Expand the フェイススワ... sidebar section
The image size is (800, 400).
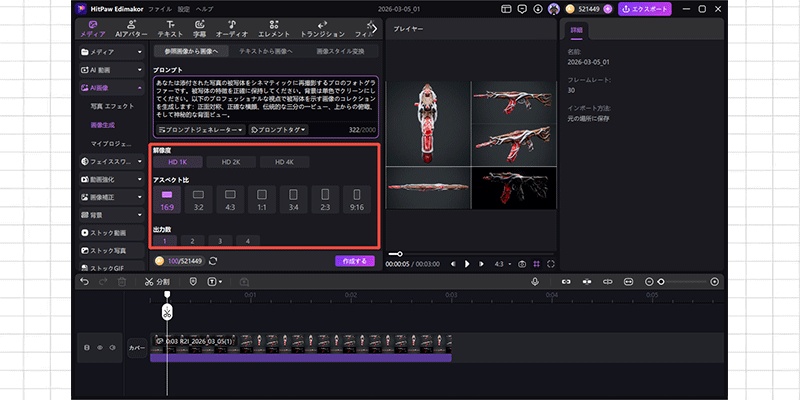(112, 161)
